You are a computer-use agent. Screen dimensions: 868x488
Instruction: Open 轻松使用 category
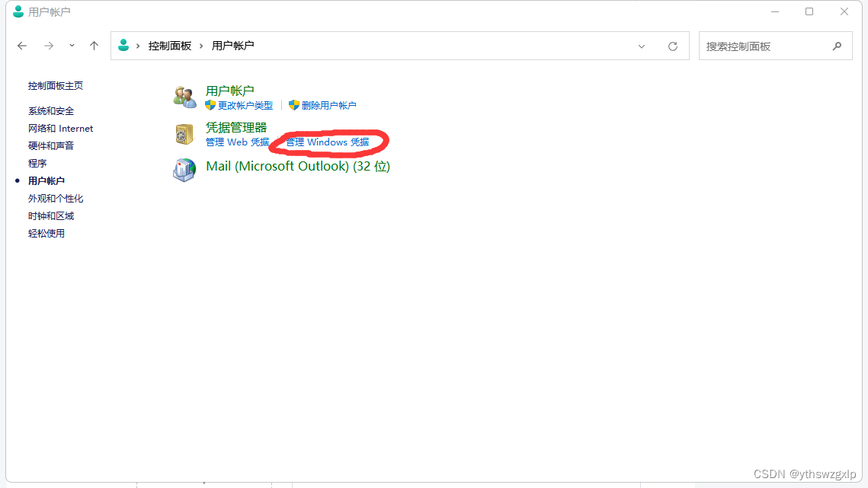46,234
